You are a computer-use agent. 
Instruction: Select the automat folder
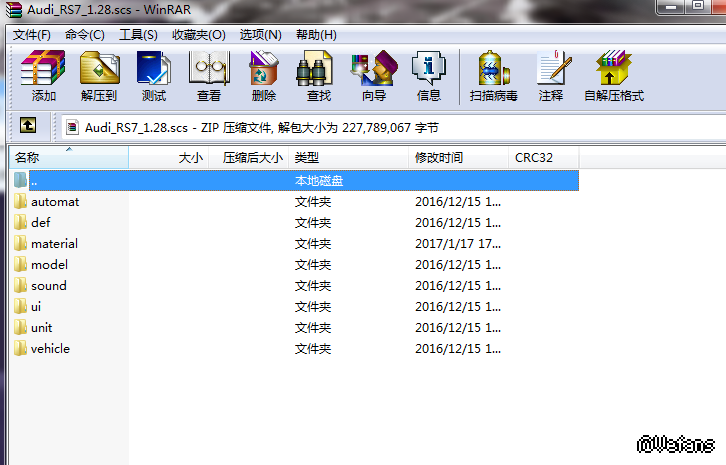55,202
